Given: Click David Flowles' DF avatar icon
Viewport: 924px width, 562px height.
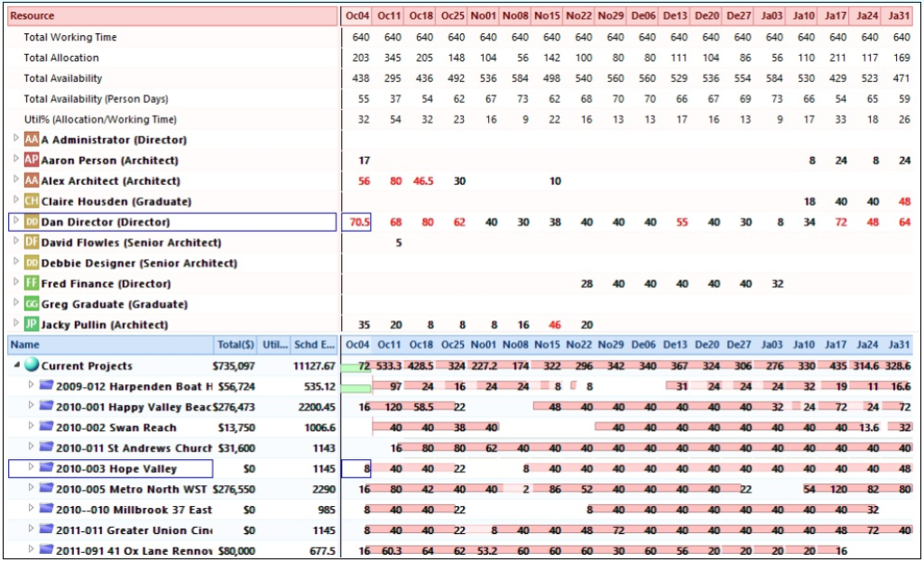Looking at the screenshot, I should [x=32, y=242].
